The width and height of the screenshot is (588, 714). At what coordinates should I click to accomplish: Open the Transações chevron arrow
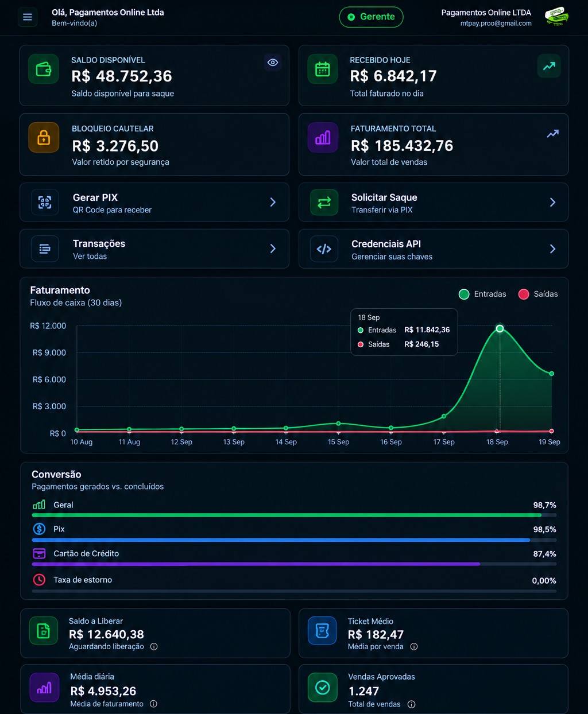(273, 249)
